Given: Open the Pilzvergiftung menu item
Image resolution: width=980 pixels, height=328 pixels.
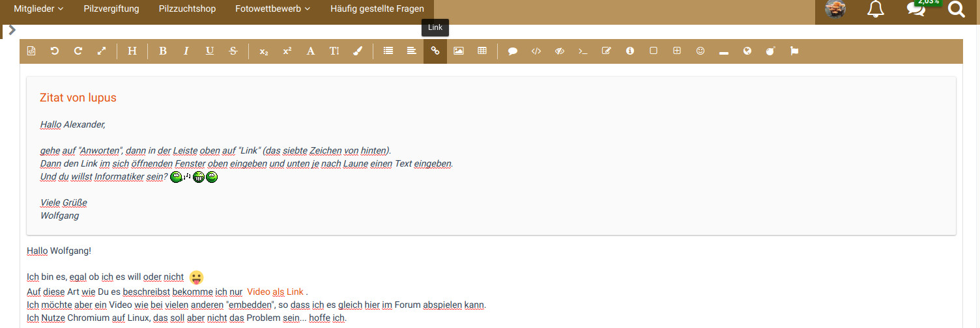Looking at the screenshot, I should pos(111,9).
